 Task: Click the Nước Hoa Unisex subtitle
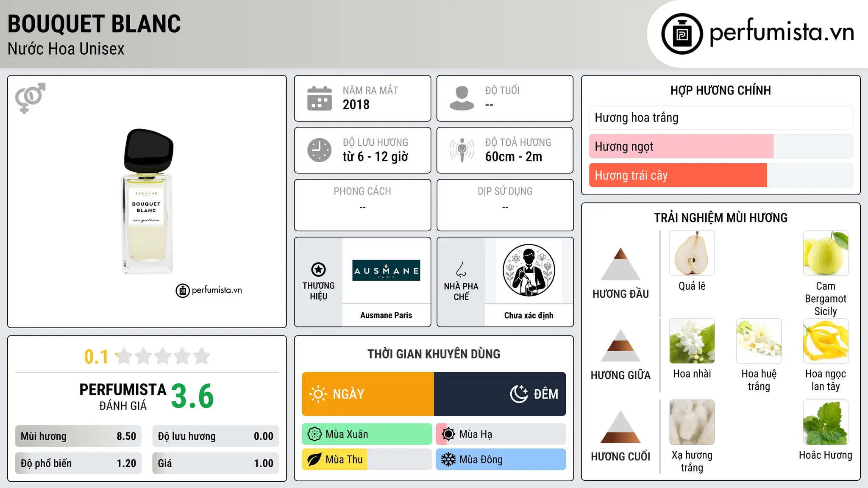(x=66, y=49)
